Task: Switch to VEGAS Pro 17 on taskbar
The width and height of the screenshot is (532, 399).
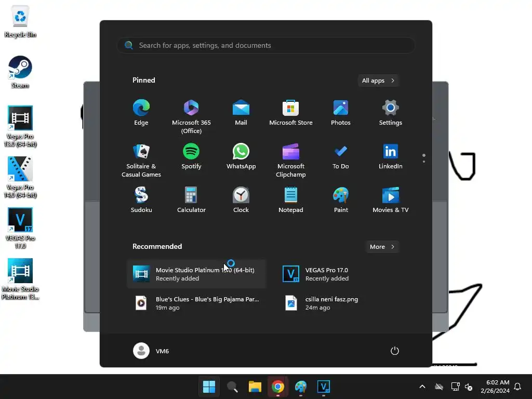Action: [x=323, y=387]
